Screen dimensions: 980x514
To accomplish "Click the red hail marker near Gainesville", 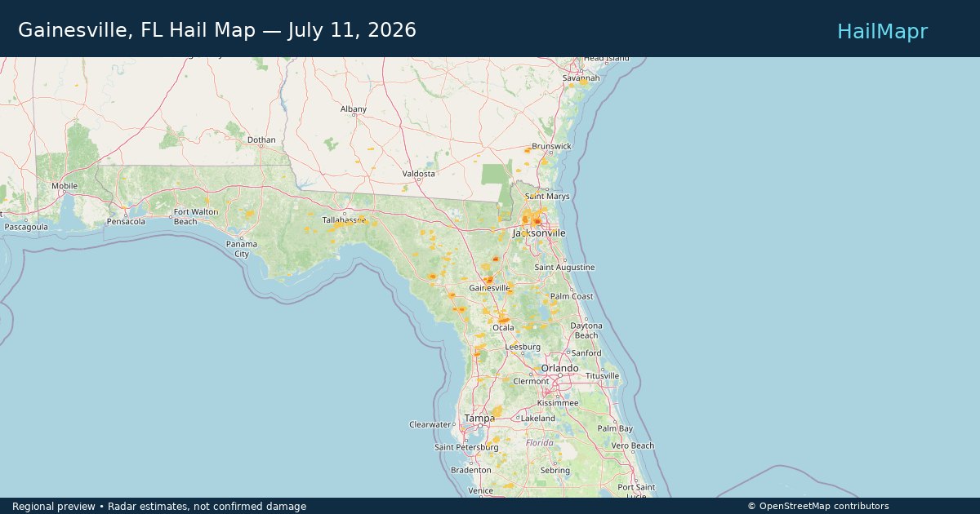I will point(488,280).
